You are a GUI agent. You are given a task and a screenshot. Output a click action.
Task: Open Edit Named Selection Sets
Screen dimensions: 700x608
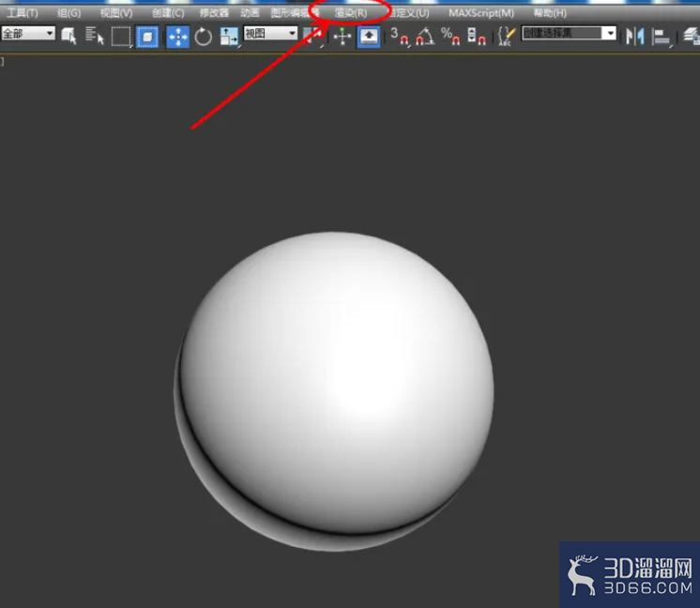(x=507, y=37)
